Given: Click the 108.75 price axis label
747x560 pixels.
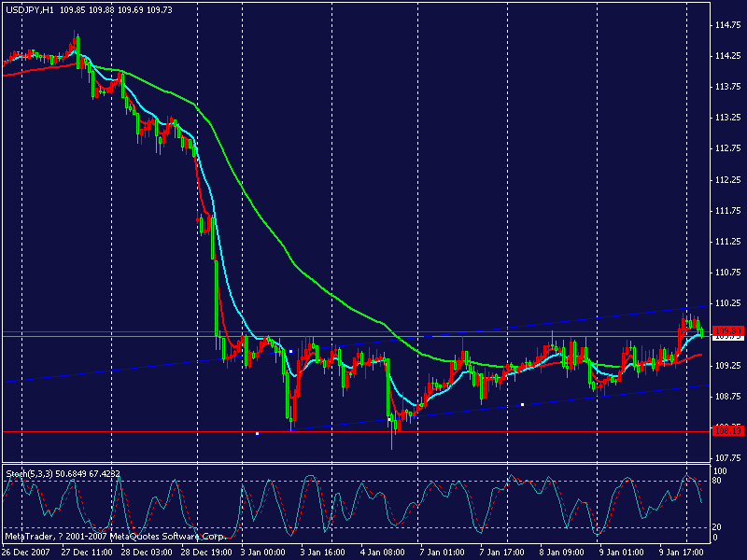Looking at the screenshot, I should pos(728,396).
